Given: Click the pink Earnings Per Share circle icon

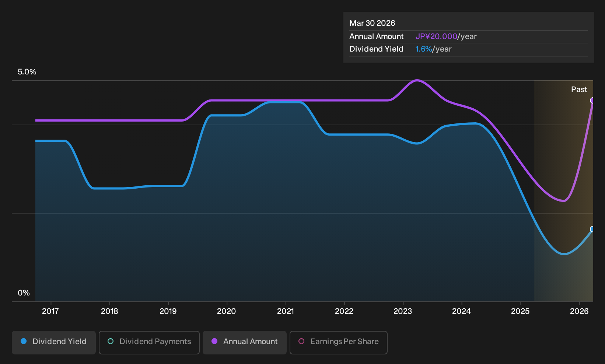Looking at the screenshot, I should click(x=301, y=341).
